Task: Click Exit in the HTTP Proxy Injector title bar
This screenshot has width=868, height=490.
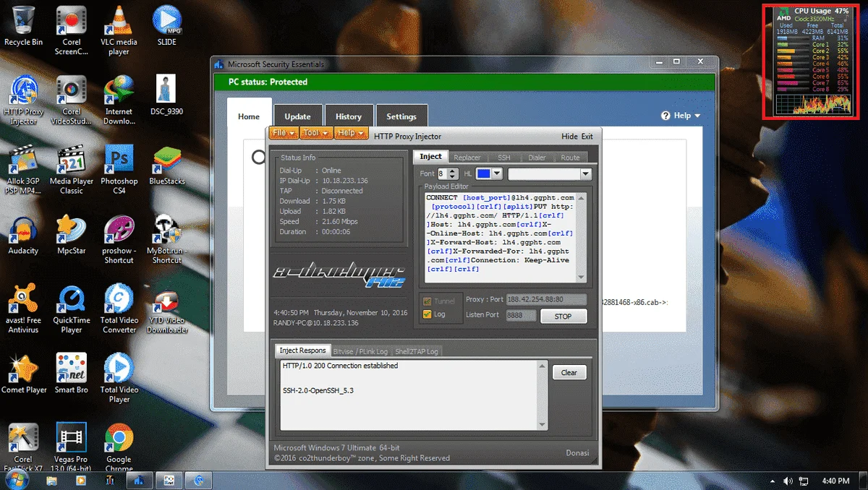Action: [x=587, y=136]
